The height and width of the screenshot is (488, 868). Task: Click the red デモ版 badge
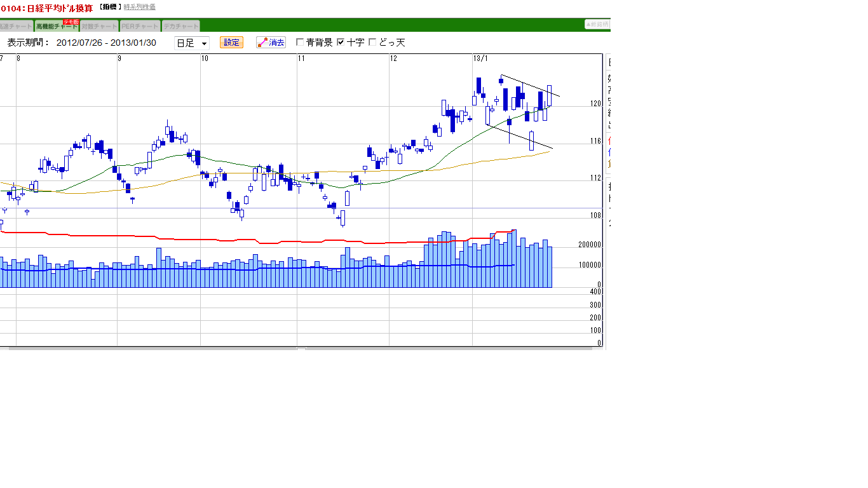coord(71,22)
